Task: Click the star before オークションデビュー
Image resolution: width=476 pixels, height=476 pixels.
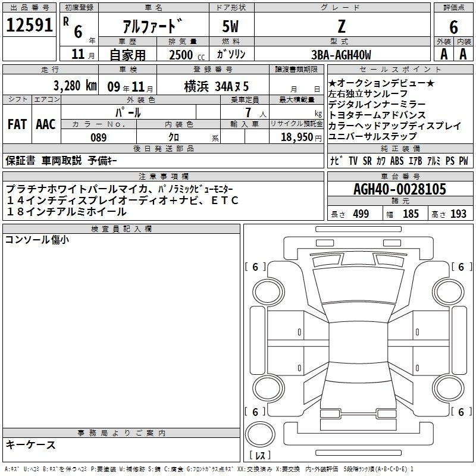Action: pyautogui.click(x=333, y=84)
